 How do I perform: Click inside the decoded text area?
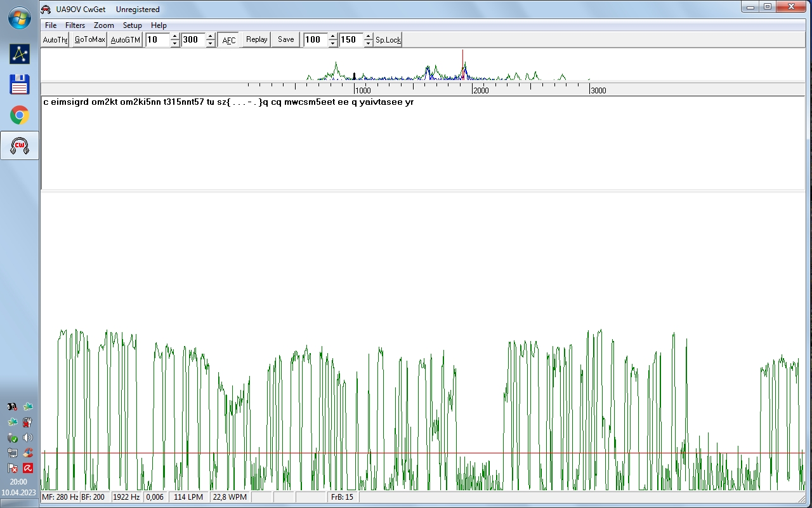(x=419, y=146)
